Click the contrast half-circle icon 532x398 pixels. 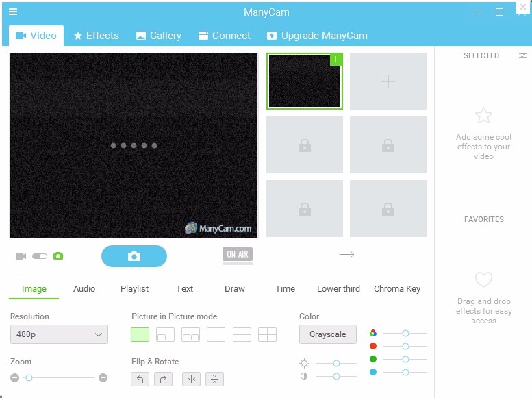click(304, 376)
